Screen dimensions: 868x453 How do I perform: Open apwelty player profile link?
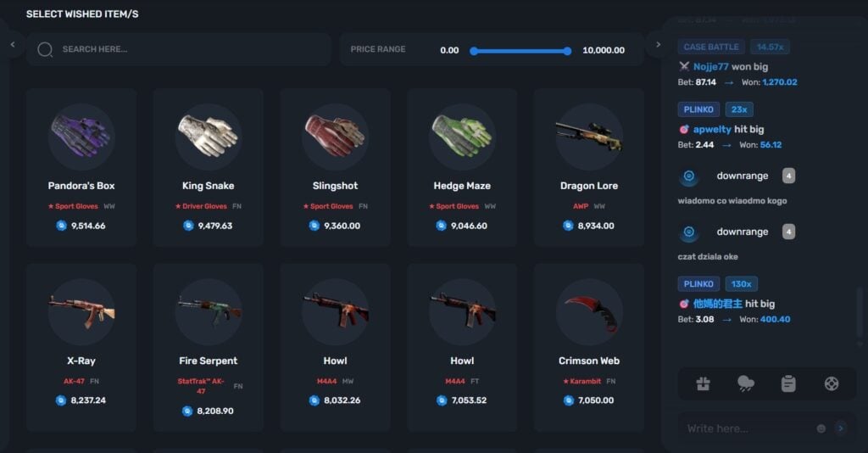click(712, 129)
